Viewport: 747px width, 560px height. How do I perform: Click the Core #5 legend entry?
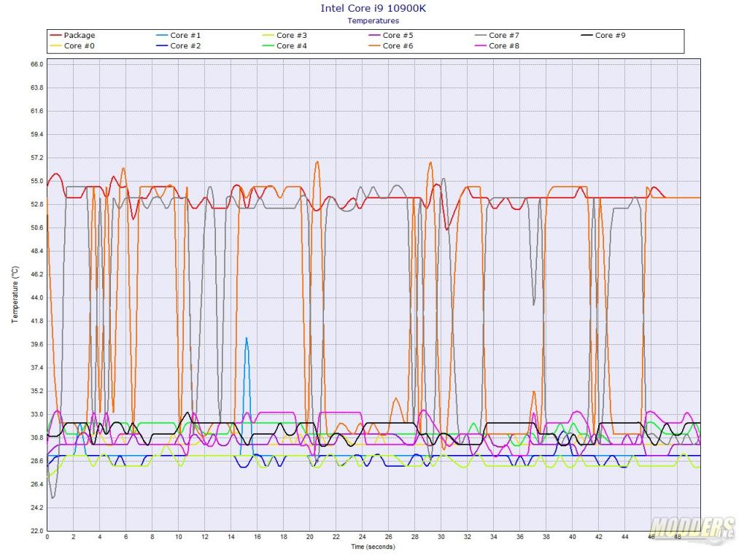[398, 35]
